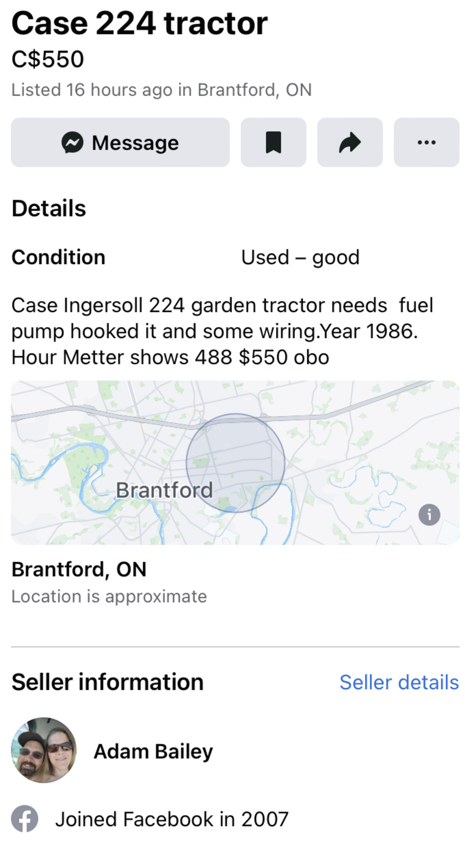Save listing with the bookmark icon
The image size is (465, 868).
pos(273,142)
